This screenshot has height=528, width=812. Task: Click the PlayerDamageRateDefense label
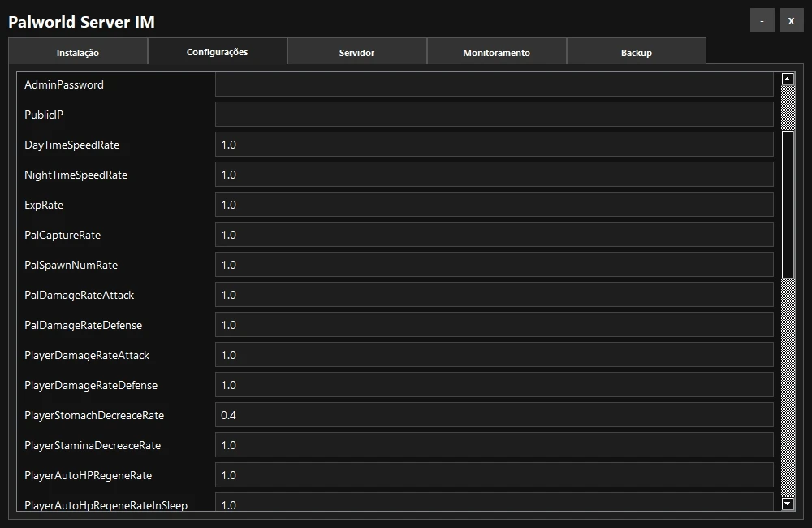tap(91, 385)
